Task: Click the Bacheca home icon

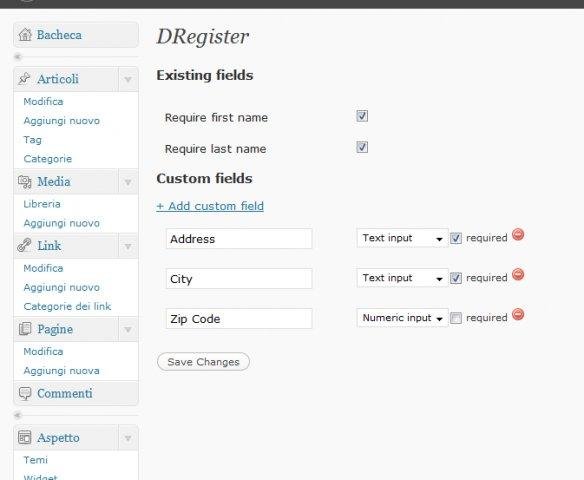Action: [x=25, y=35]
